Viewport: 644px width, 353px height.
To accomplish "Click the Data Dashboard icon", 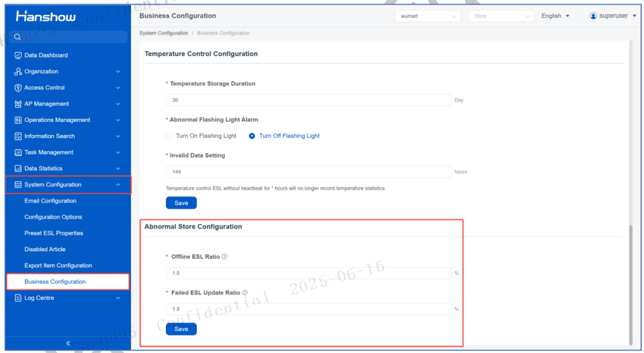I will pos(18,56).
